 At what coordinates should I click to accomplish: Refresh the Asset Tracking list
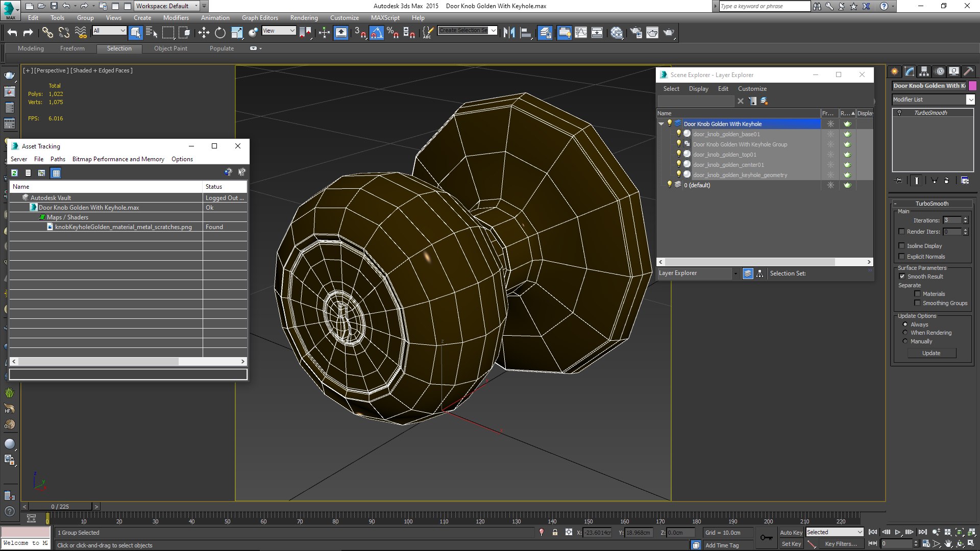tap(14, 173)
